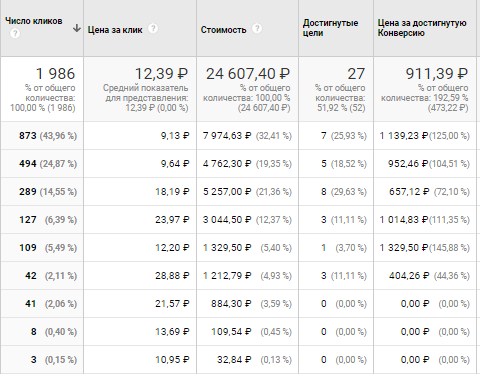The width and height of the screenshot is (480, 377).
Task: Select the 127 clicks row cell
Action: [x=42, y=220]
